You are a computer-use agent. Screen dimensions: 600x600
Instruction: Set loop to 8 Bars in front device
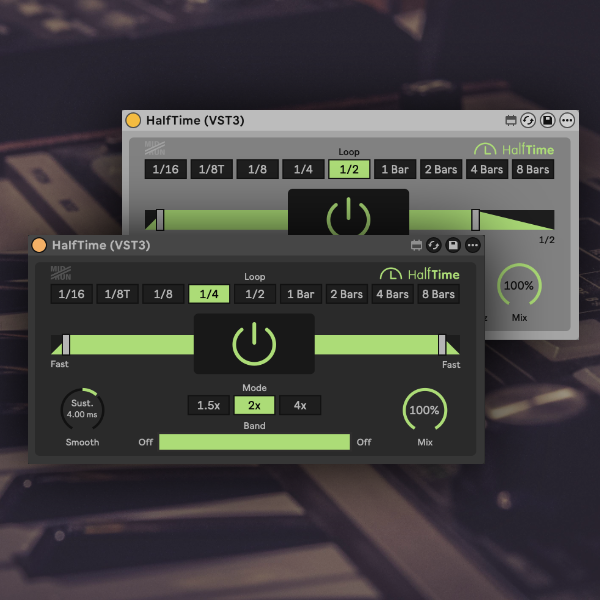pos(437,294)
